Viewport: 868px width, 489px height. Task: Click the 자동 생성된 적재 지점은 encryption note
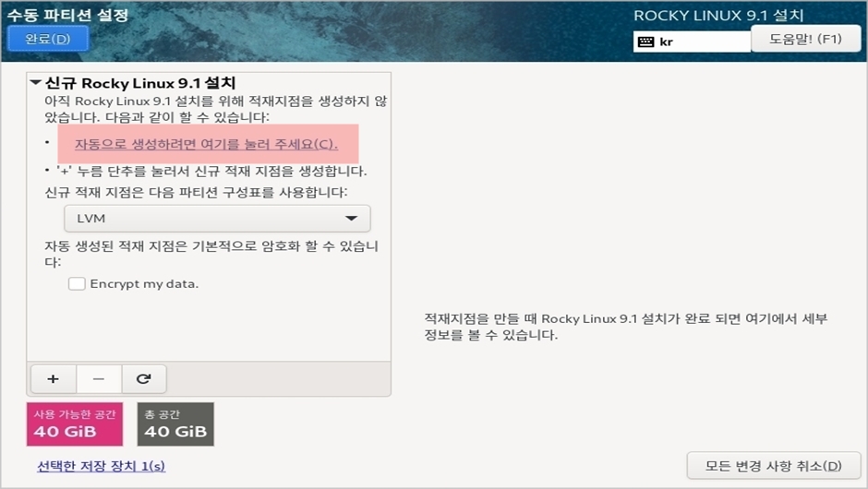click(211, 254)
